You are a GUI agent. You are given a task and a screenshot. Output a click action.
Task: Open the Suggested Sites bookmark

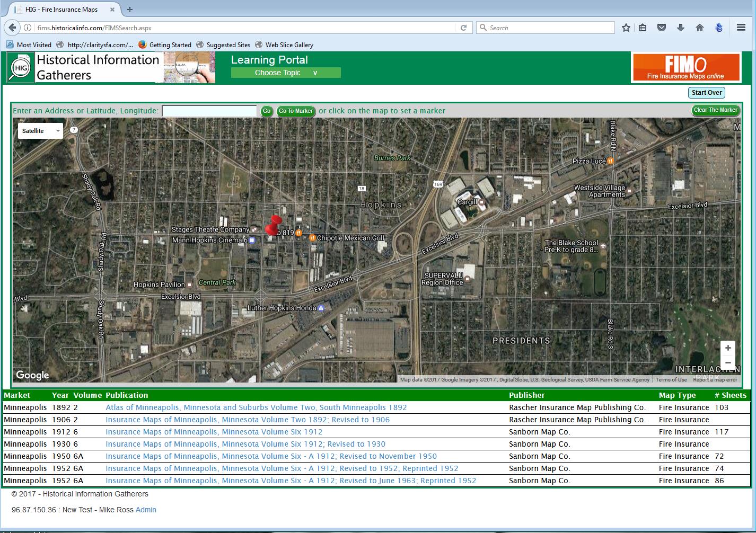coord(223,45)
